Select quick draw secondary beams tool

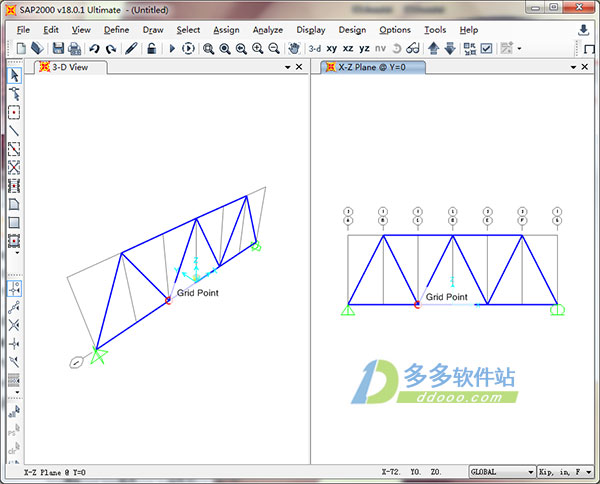point(14,186)
